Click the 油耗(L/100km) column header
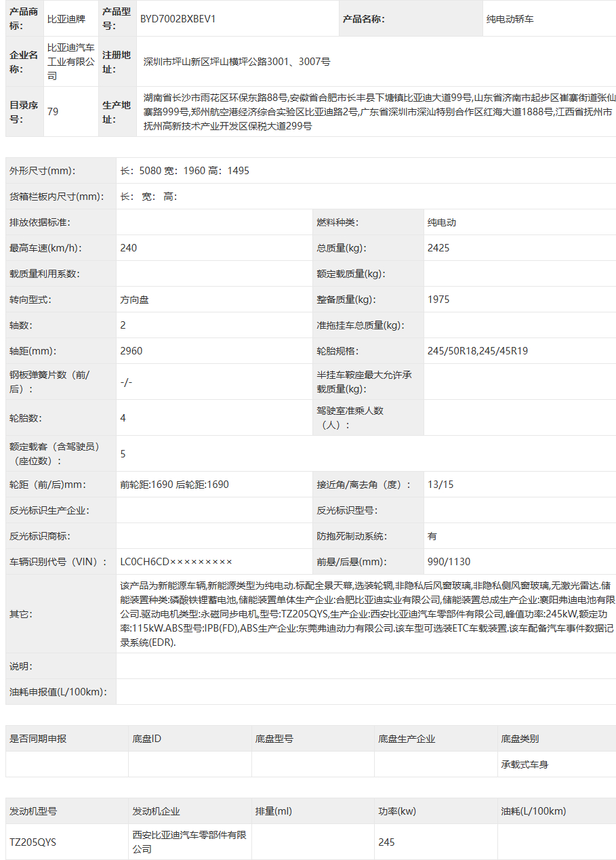 533,811
